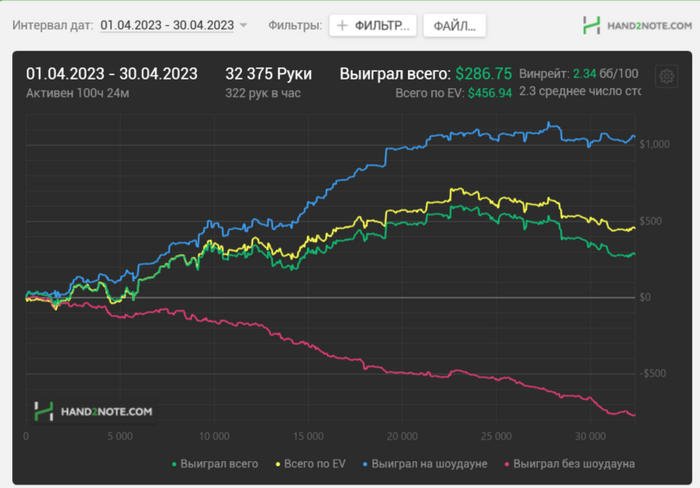
Task: Click the 10 000 x-axis label
Action: point(214,436)
